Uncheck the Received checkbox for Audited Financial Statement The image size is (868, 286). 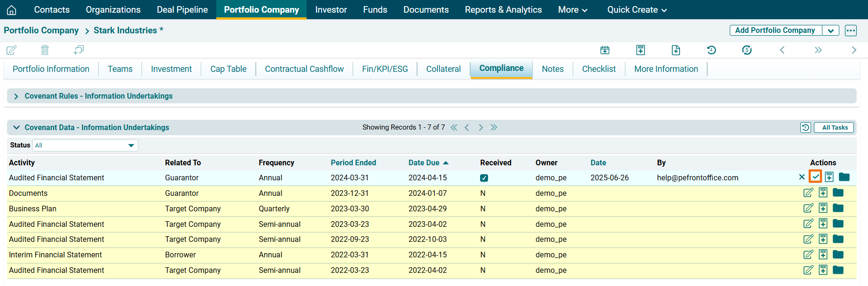(484, 178)
